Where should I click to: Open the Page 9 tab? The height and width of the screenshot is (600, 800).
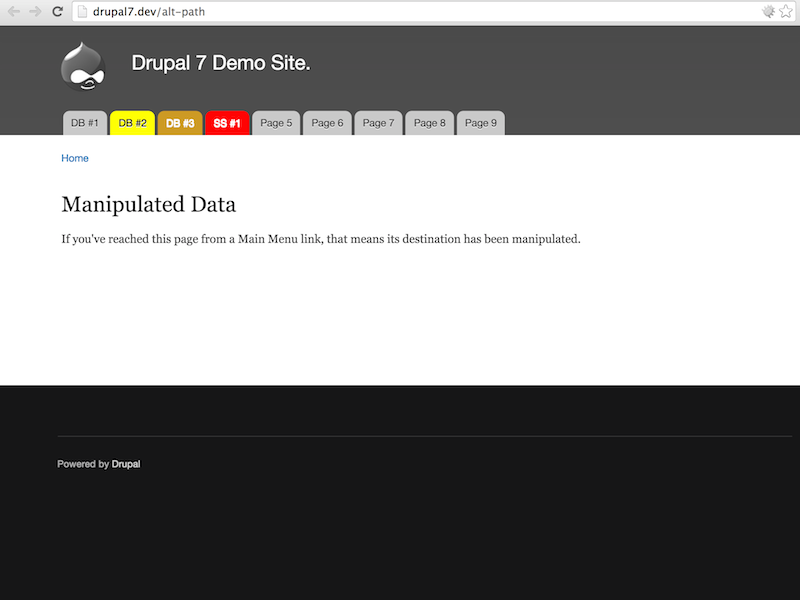coord(480,122)
